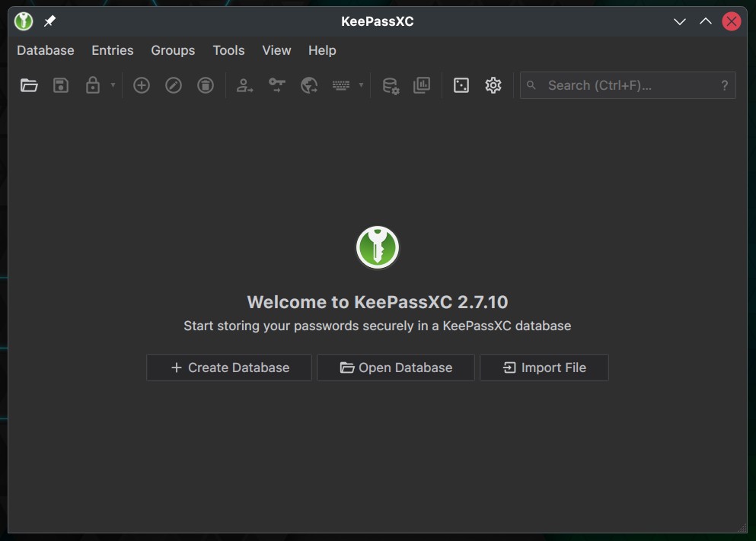This screenshot has width=756, height=541.
Task: Click the Copy Username icon
Action: click(x=244, y=85)
